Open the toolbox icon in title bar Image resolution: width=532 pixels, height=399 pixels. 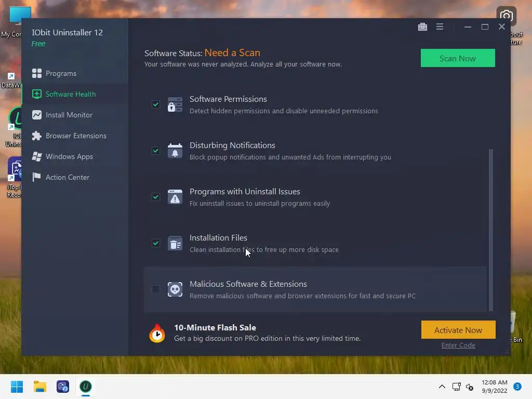pyautogui.click(x=422, y=27)
